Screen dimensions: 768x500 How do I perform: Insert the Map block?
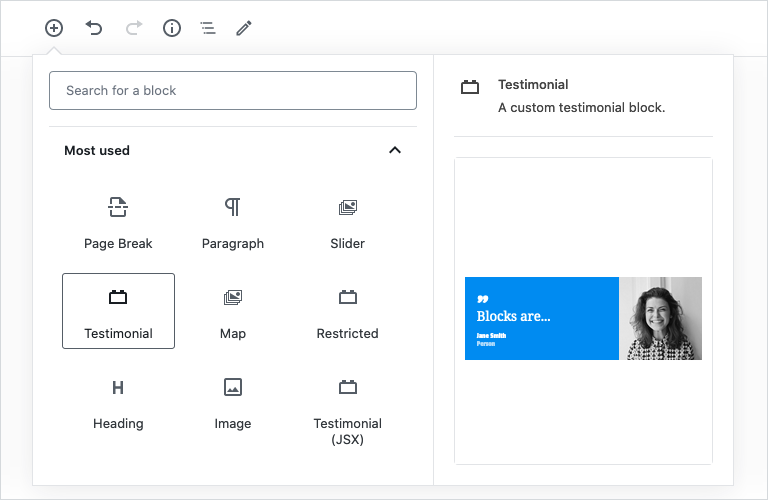click(x=232, y=311)
